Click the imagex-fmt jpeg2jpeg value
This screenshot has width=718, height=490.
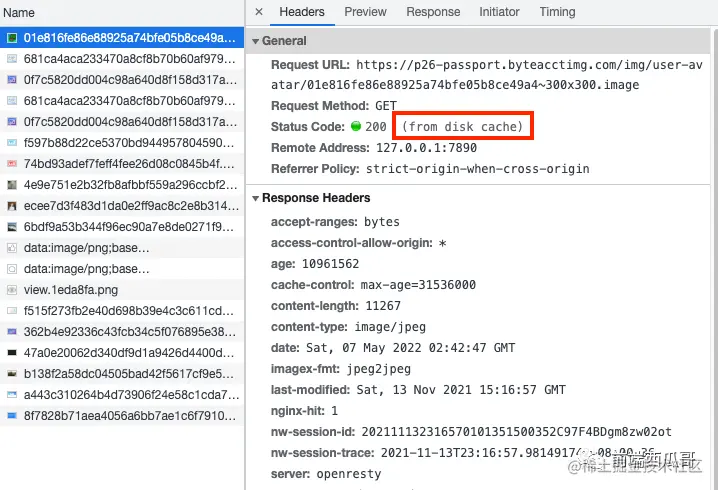point(378,369)
